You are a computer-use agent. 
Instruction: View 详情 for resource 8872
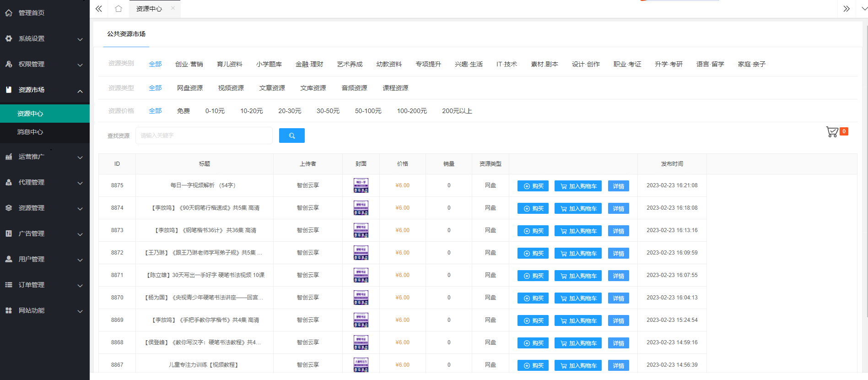(x=619, y=253)
